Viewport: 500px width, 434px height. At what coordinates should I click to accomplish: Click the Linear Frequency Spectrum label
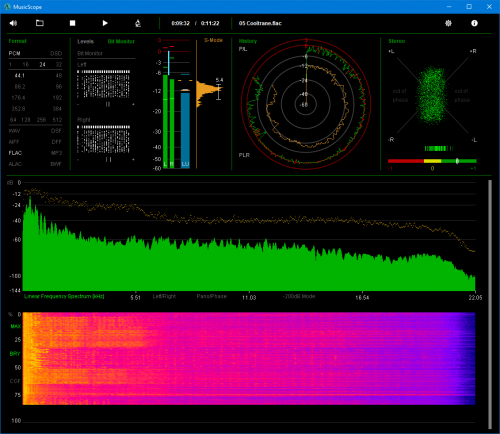tap(64, 296)
